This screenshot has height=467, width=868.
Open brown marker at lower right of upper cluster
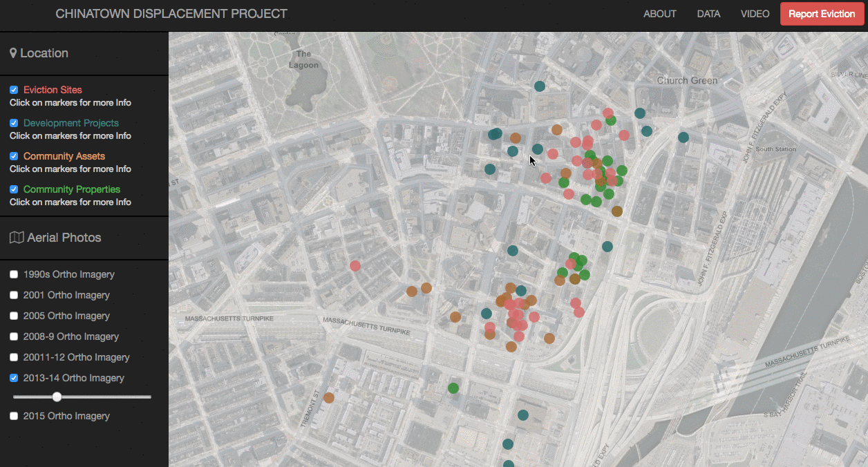[x=617, y=211]
